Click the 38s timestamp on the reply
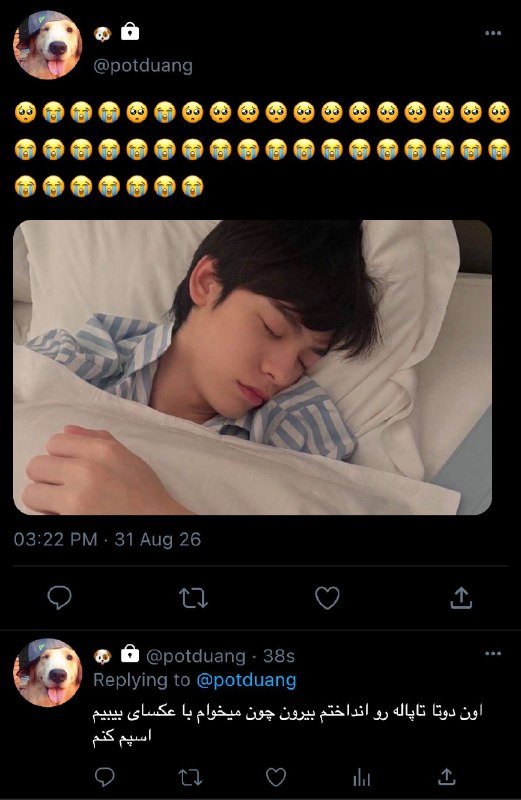Image resolution: width=521 pixels, height=800 pixels. point(279,656)
